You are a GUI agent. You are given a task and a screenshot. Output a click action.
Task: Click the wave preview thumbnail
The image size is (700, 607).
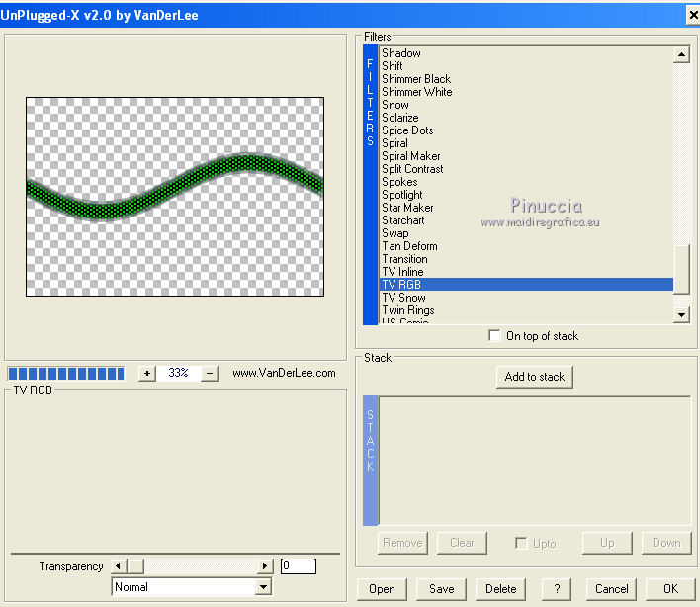175,197
